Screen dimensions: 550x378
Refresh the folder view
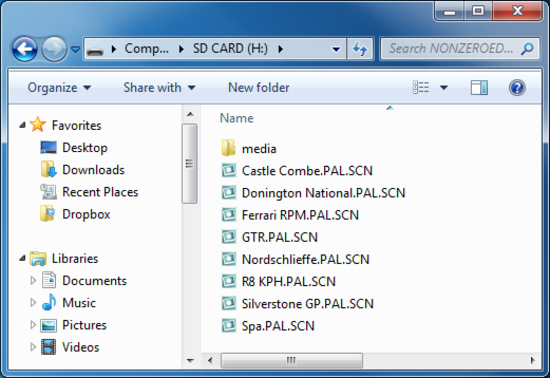click(x=360, y=49)
